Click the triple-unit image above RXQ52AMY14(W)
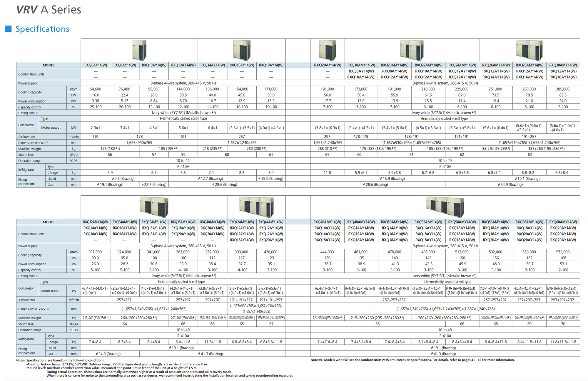The height and width of the screenshot is (381, 588). tap(445, 207)
